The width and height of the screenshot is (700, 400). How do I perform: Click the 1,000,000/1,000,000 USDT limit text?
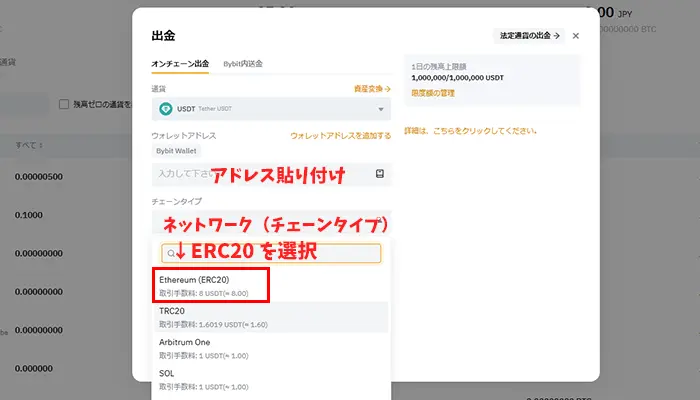tap(458, 78)
